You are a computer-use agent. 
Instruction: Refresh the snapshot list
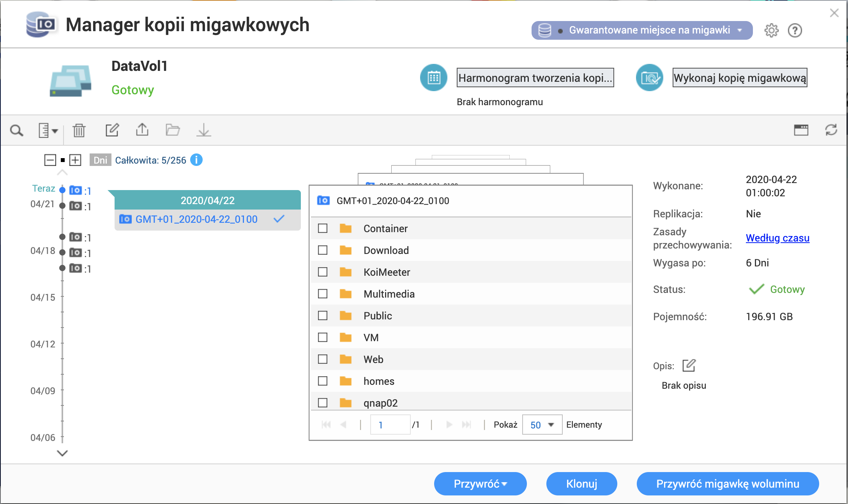click(830, 130)
